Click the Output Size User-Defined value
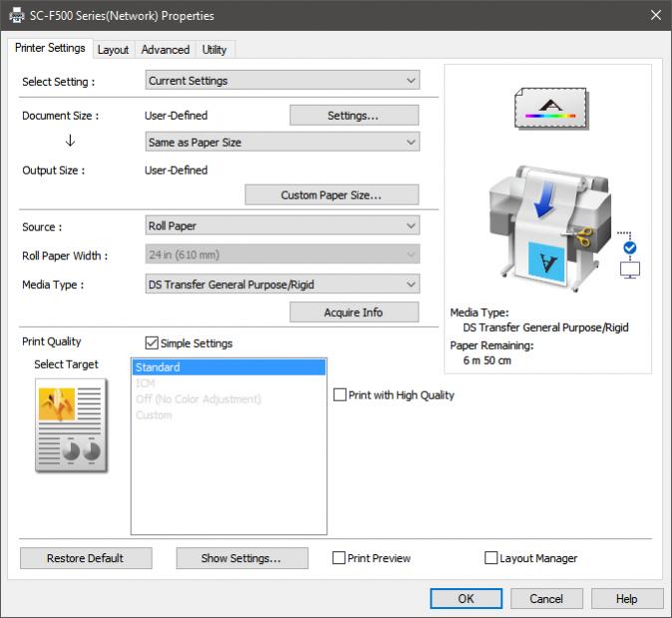The width and height of the screenshot is (672, 618). click(x=176, y=170)
